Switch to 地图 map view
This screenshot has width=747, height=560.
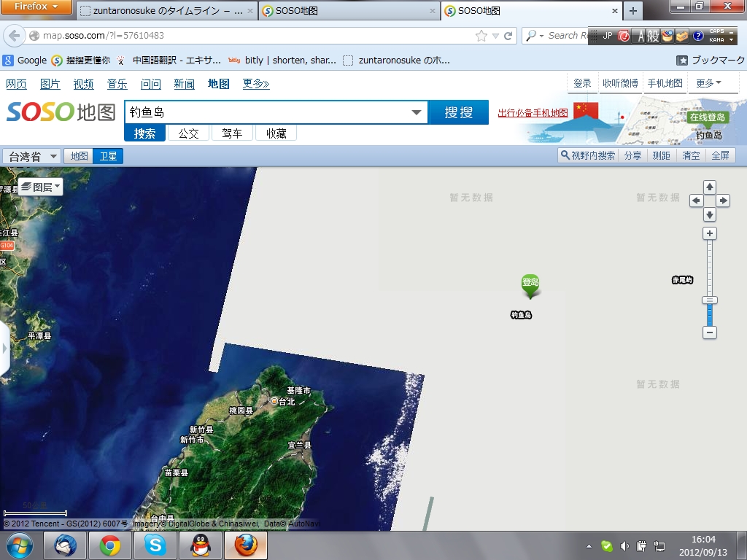(x=79, y=156)
